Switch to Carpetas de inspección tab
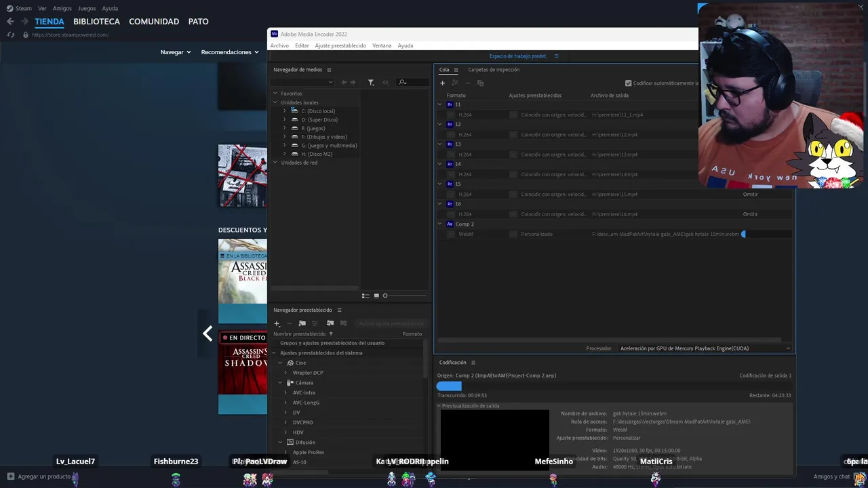The width and height of the screenshot is (868, 488). click(x=494, y=70)
